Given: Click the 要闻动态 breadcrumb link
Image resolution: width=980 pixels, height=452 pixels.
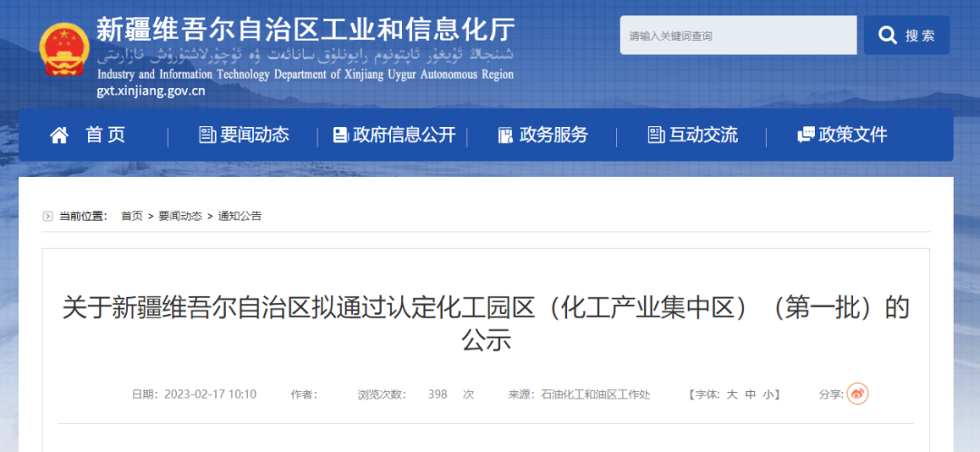Looking at the screenshot, I should coord(180,216).
